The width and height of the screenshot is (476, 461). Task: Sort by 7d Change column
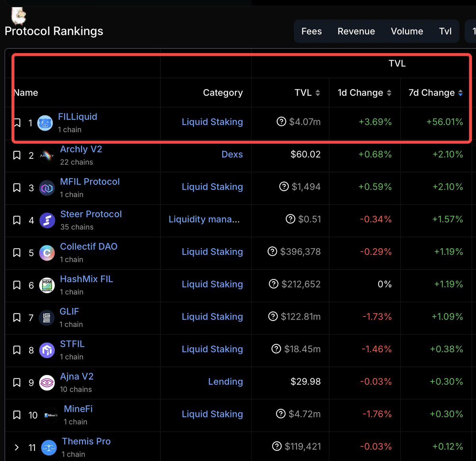(461, 93)
